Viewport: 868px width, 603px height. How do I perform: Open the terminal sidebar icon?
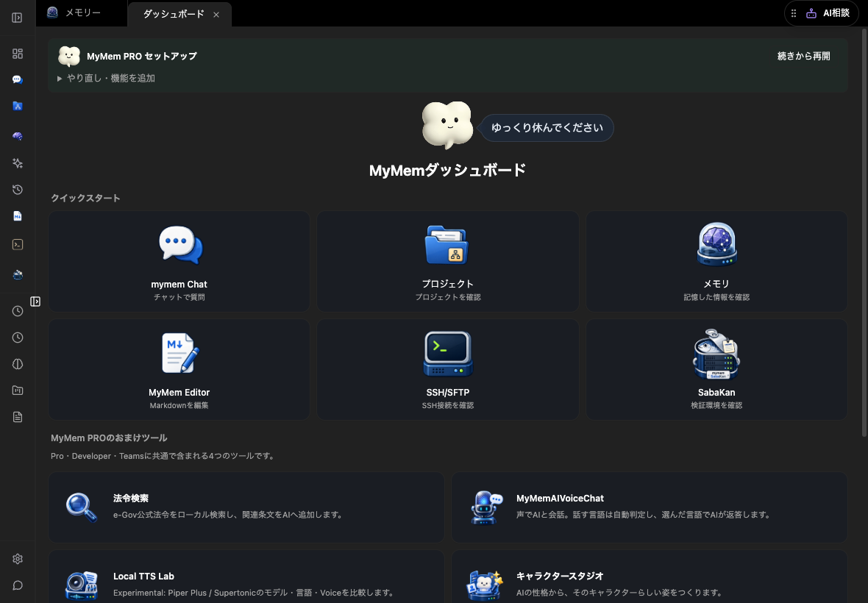pos(18,245)
